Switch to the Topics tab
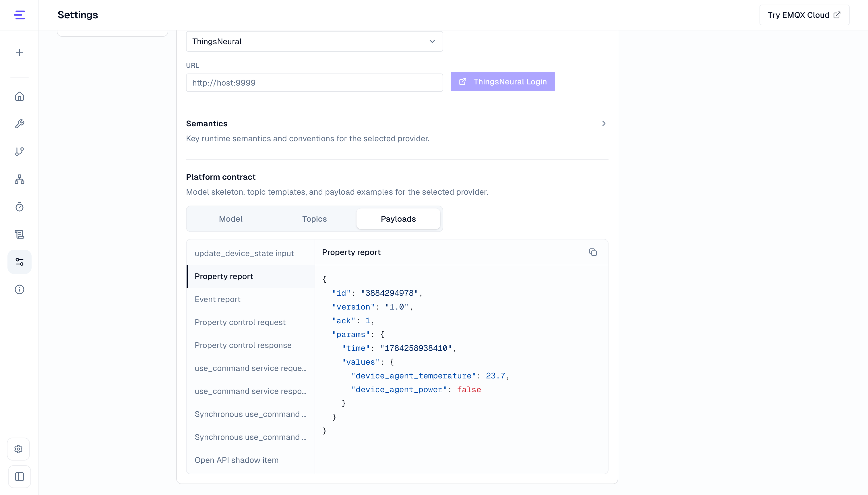The height and width of the screenshot is (495, 868). point(314,219)
